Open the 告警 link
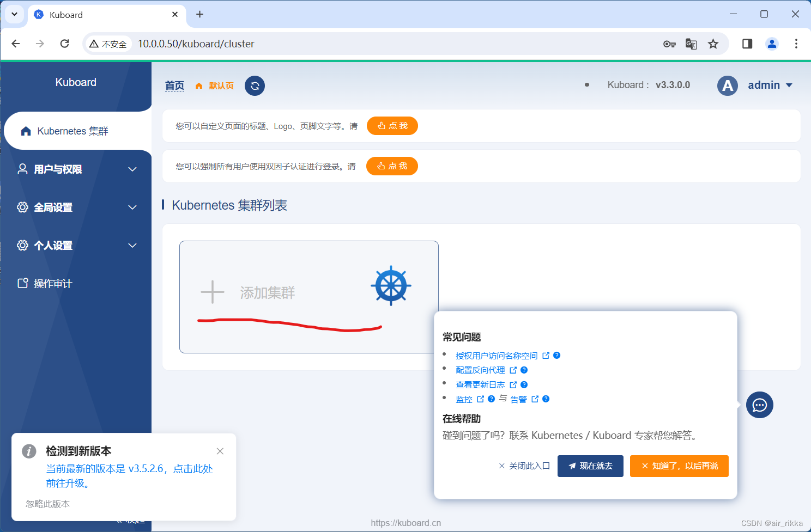Image resolution: width=811 pixels, height=532 pixels. pos(518,399)
